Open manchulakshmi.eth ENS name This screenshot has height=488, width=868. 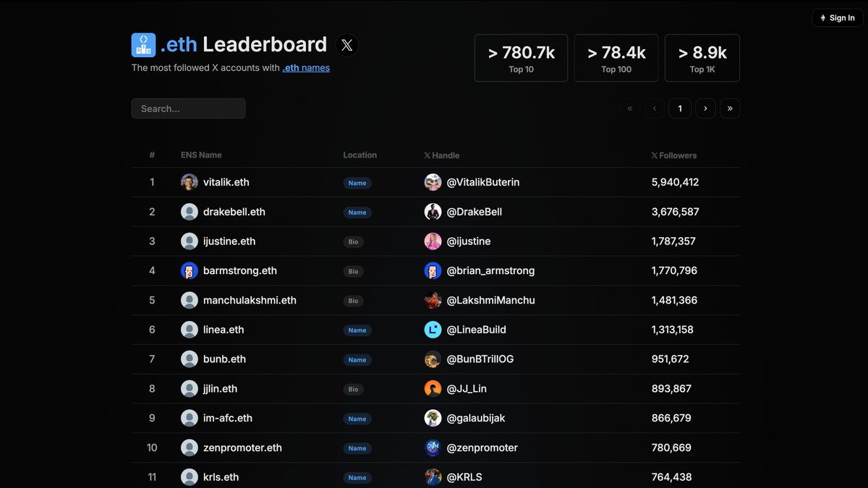point(250,300)
